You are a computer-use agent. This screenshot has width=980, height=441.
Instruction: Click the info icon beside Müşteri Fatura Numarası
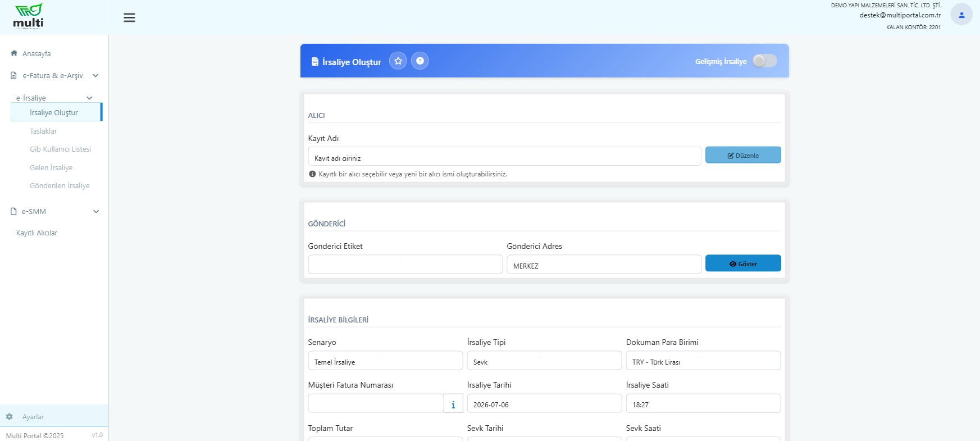tap(453, 403)
